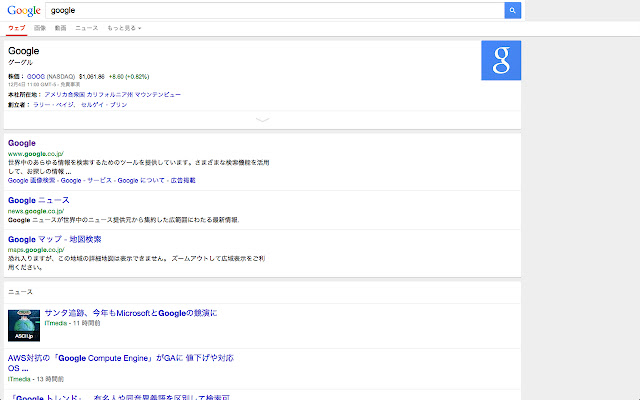Click the stock price $1,061.86 text
Screen dimensions: 640x400
pos(92,77)
